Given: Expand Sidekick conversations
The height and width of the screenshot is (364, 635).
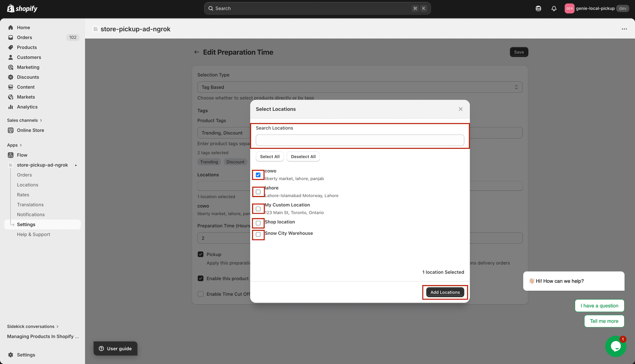Looking at the screenshot, I should (30, 326).
